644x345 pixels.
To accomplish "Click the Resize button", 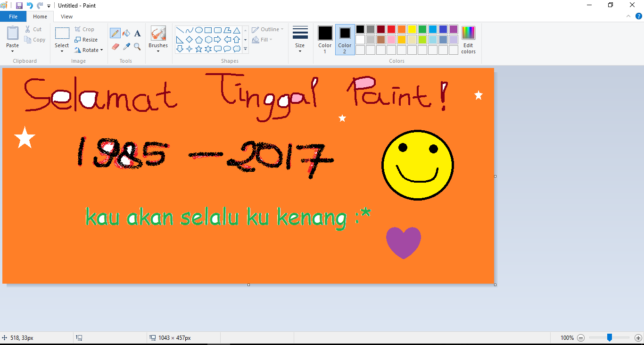I will pyautogui.click(x=86, y=40).
